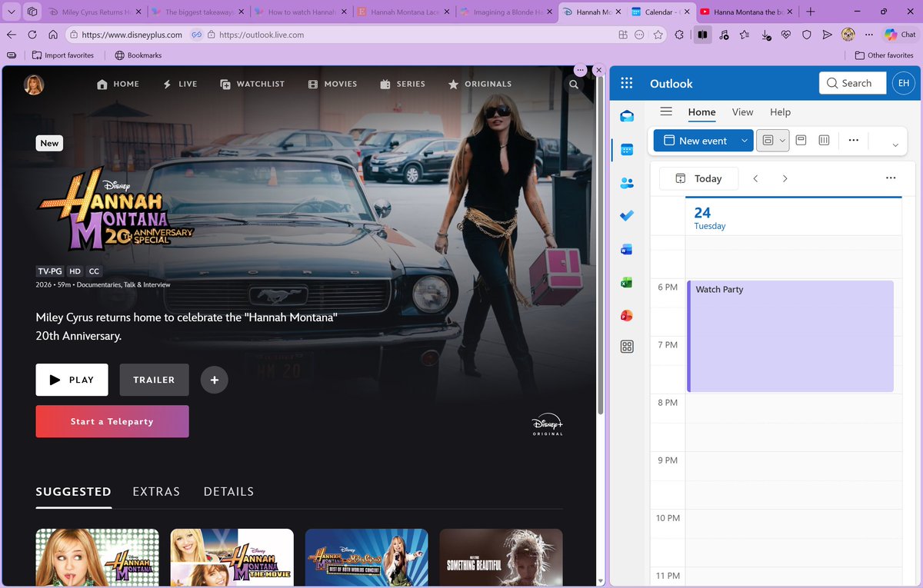
Task: Open Import favorites bookmark
Action: [x=63, y=55]
